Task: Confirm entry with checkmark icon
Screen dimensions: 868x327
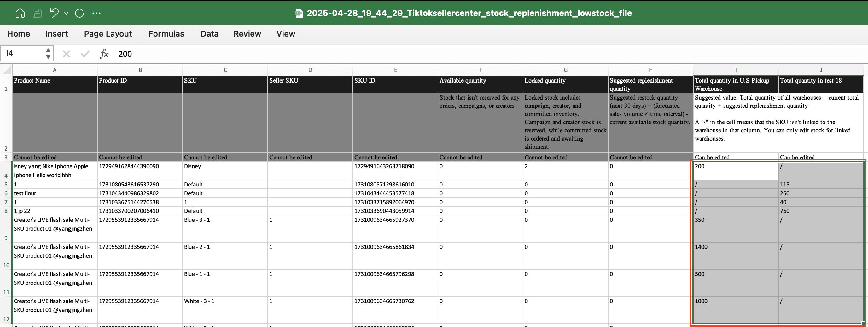Action: coord(85,54)
